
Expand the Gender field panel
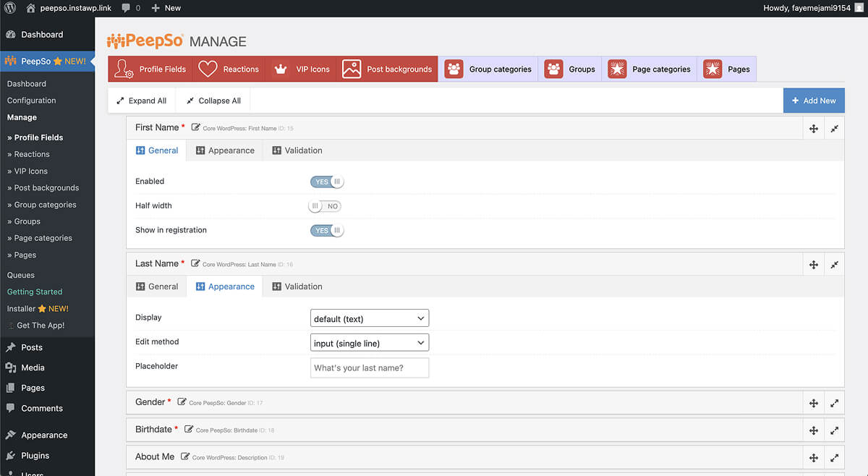(x=834, y=403)
